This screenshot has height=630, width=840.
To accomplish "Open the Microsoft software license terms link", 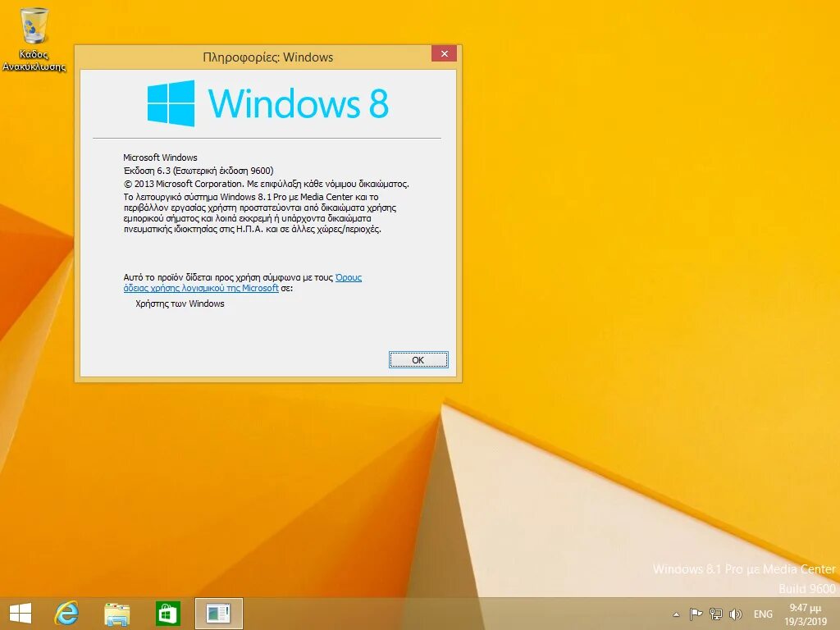I will pos(242,283).
